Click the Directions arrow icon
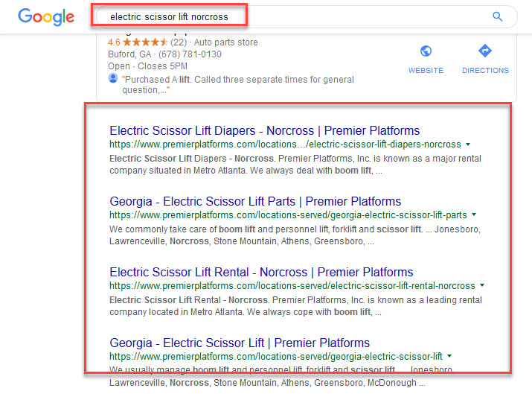 coord(485,51)
